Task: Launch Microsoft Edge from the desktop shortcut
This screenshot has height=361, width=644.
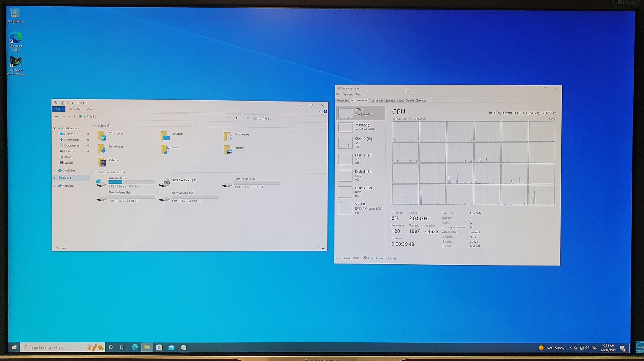Action: 16,41
